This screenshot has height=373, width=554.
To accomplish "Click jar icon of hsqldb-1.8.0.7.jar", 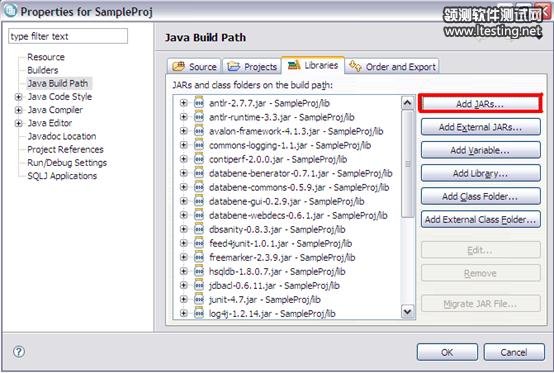I will pyautogui.click(x=199, y=271).
